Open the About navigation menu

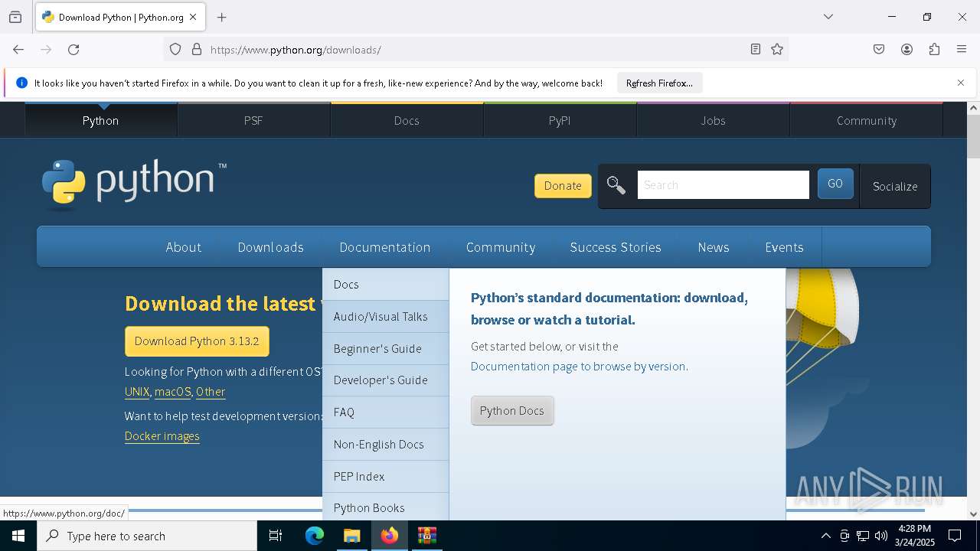(x=184, y=247)
